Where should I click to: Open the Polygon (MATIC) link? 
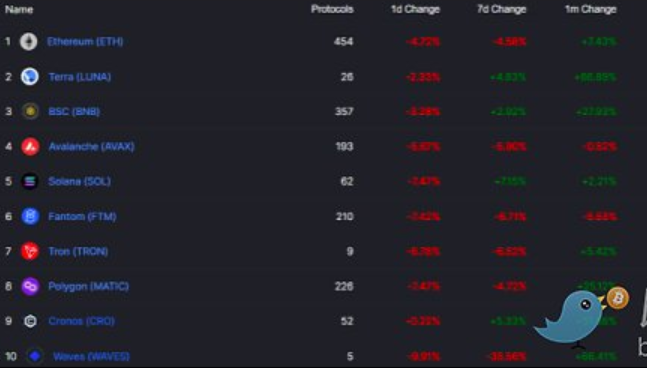pos(89,286)
